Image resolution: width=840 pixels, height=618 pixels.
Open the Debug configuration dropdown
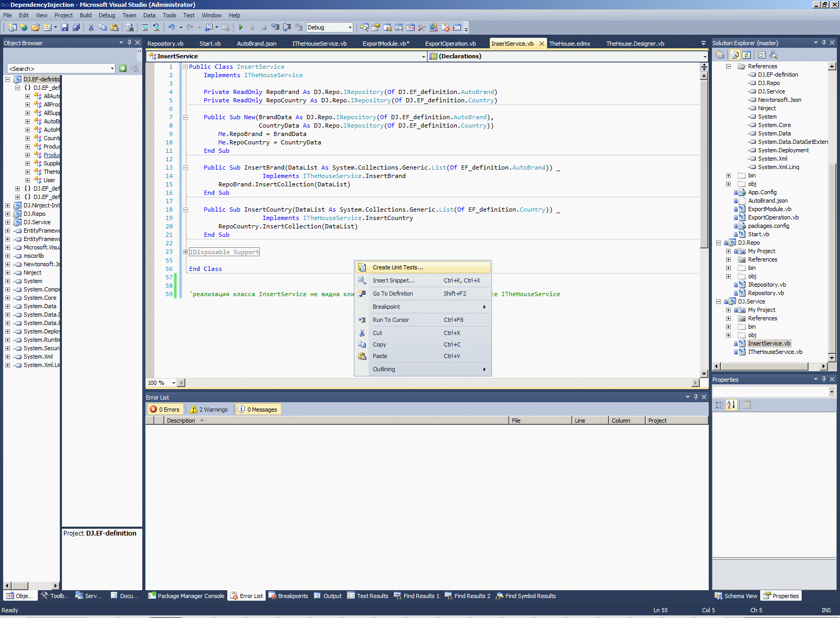(350, 27)
